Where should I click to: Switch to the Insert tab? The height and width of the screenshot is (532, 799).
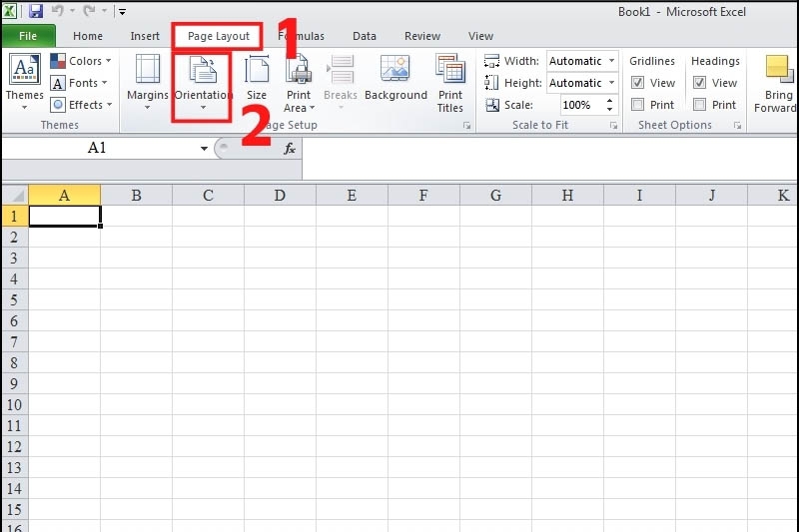click(145, 36)
